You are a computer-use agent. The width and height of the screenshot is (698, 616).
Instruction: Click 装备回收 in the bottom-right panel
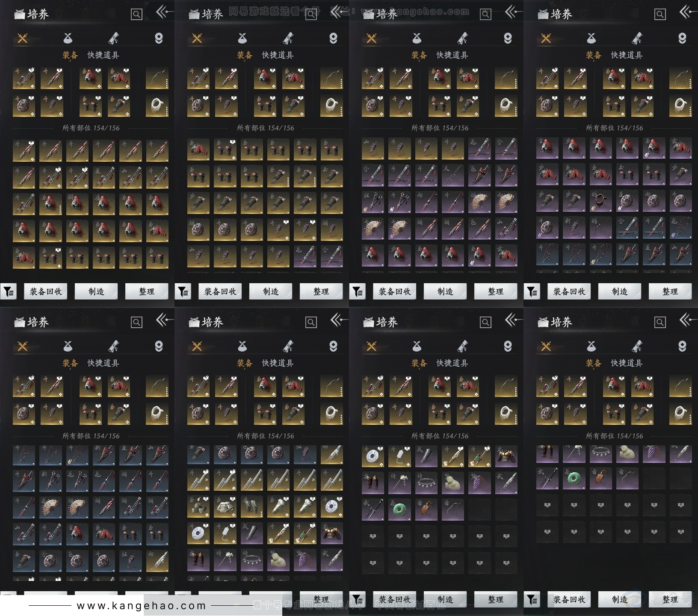569,600
